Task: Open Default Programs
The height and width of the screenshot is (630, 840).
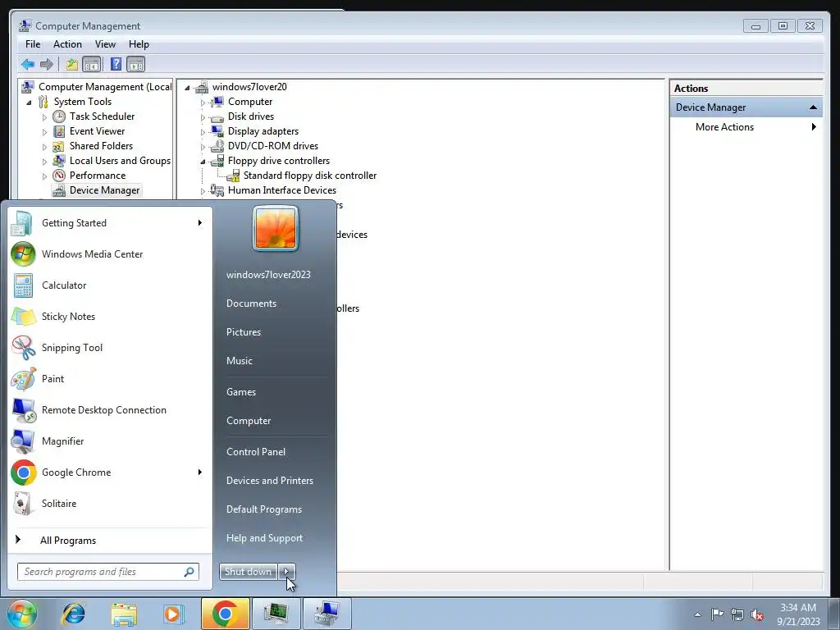Action: [263, 509]
